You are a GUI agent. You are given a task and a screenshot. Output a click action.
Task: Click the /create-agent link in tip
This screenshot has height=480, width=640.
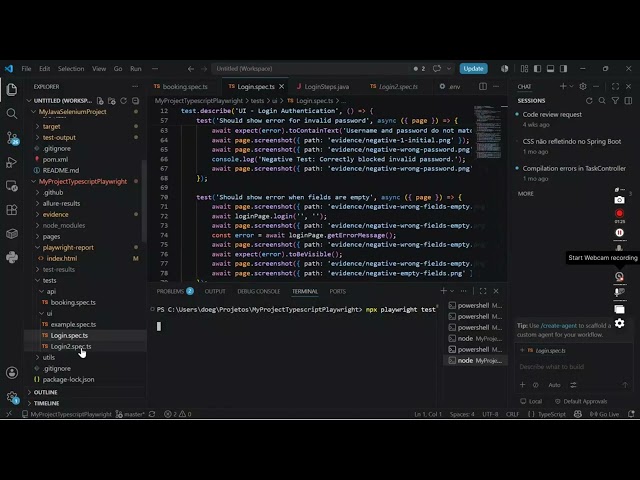point(558,325)
